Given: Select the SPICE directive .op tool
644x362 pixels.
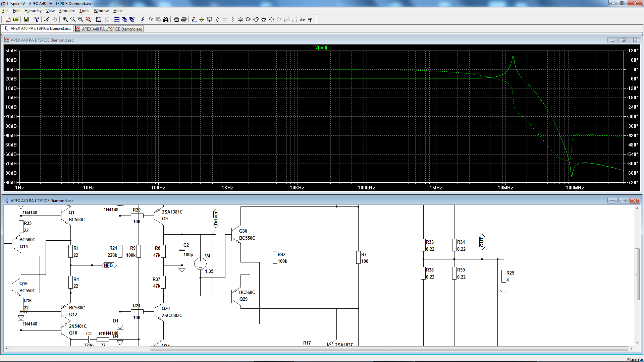Looking at the screenshot, I should tap(310, 19).
